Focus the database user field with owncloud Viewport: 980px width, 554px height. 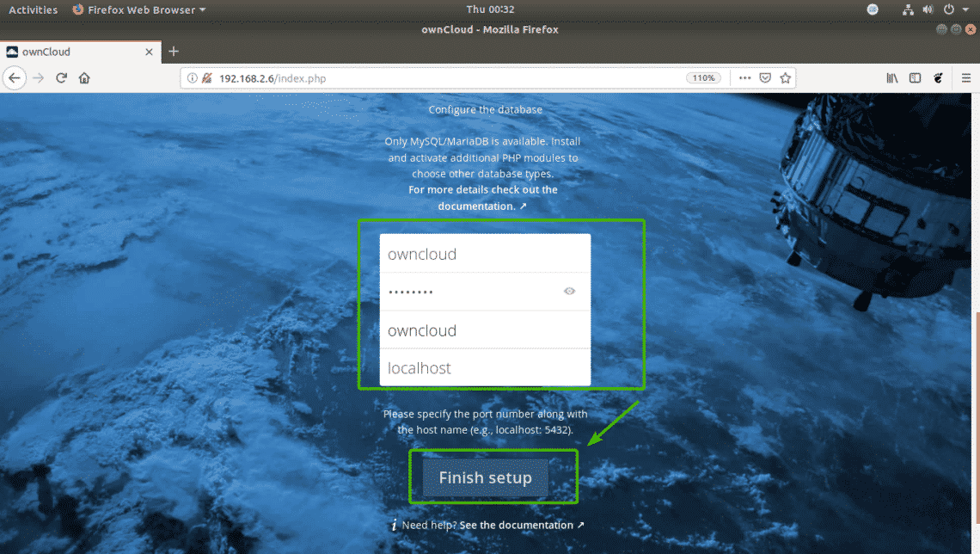(x=485, y=254)
